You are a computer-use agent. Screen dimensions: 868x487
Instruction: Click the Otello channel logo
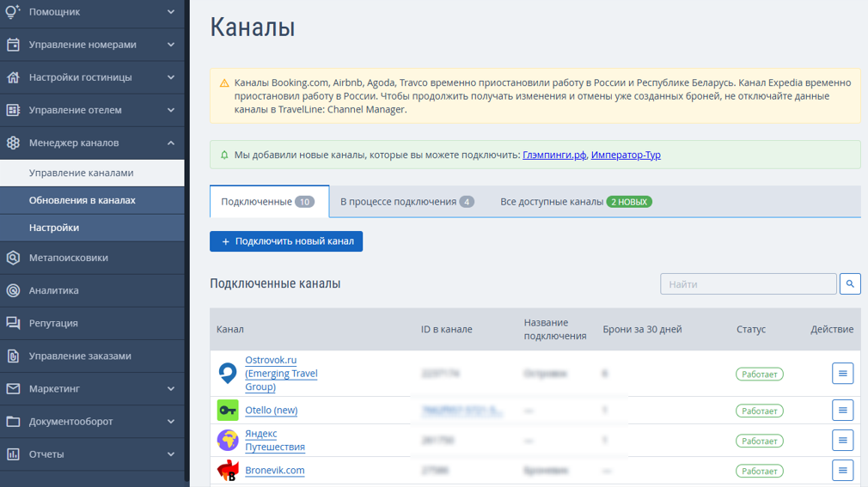pyautogui.click(x=228, y=411)
